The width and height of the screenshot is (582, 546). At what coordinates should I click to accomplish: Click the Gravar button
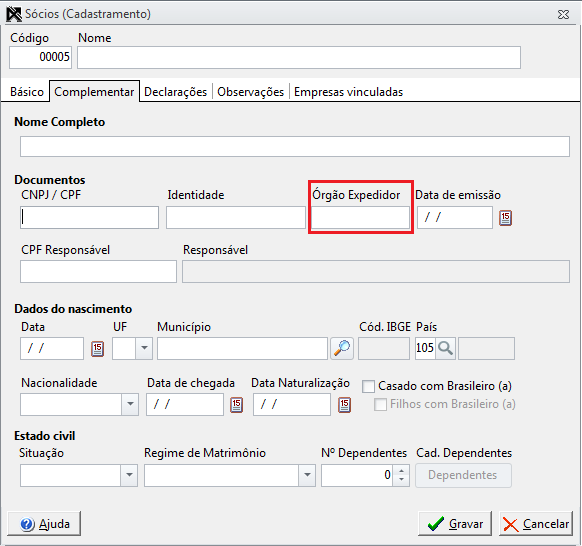(455, 524)
